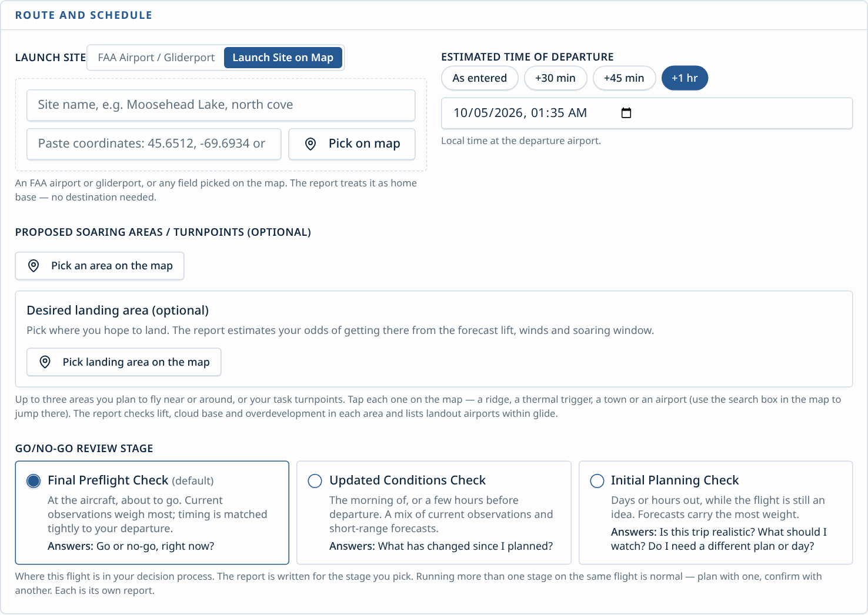The height and width of the screenshot is (615, 868).
Task: Click the Pick on map button
Action: point(352,143)
